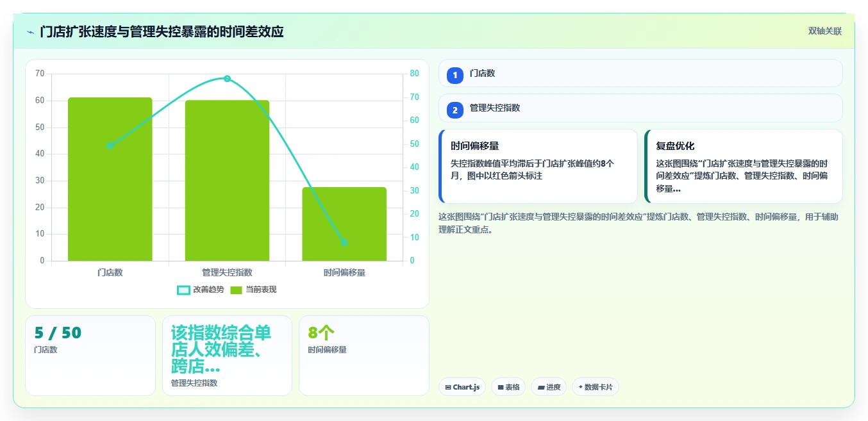Click the 5 / 50 stat value
This screenshot has width=868, height=421.
coord(58,333)
